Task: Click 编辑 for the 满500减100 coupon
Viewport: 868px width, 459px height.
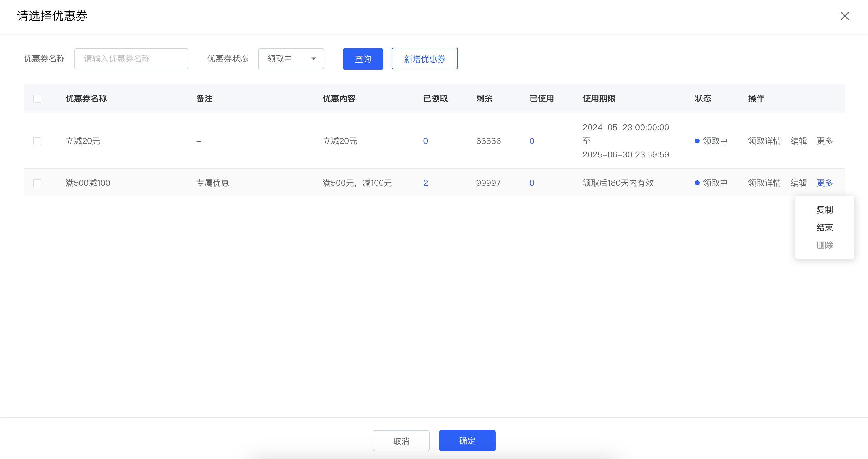Action: (799, 183)
